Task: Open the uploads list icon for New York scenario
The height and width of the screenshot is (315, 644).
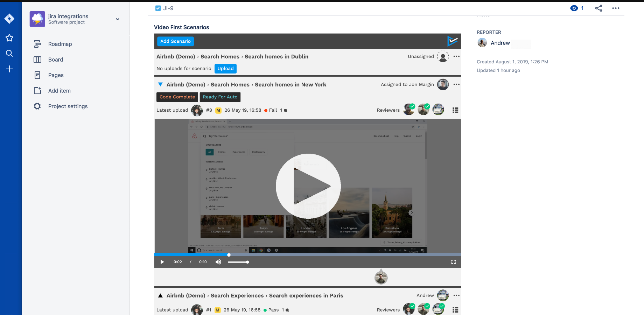Action: coord(455,110)
